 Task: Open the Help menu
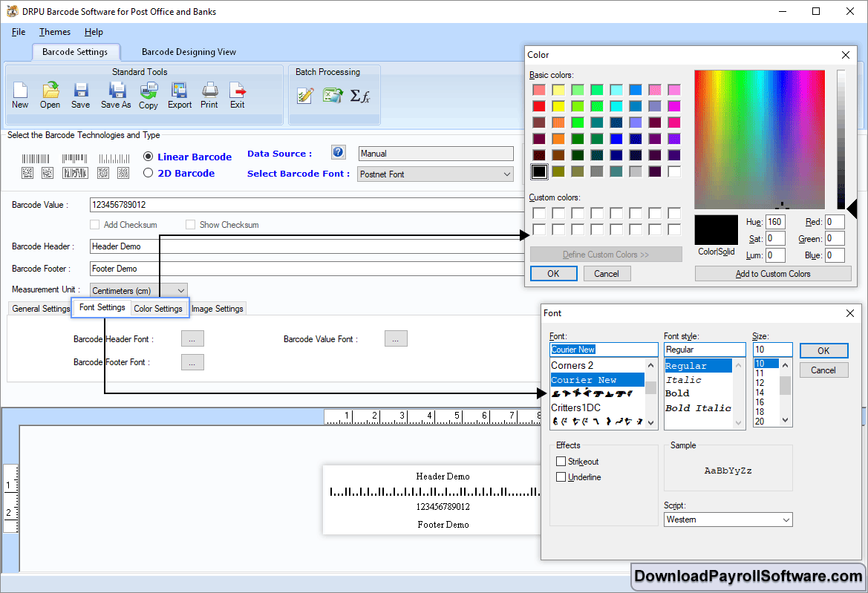point(94,32)
